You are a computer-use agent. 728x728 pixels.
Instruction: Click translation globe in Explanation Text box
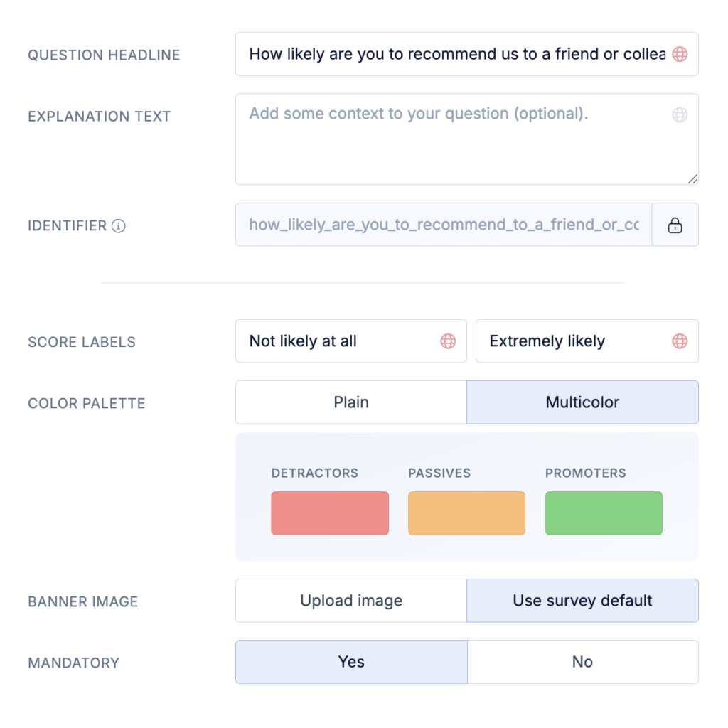pyautogui.click(x=680, y=115)
